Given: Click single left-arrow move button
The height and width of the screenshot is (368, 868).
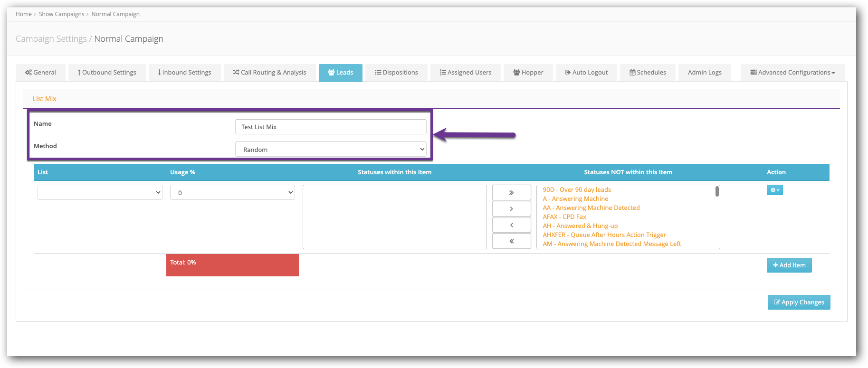Looking at the screenshot, I should pyautogui.click(x=511, y=225).
